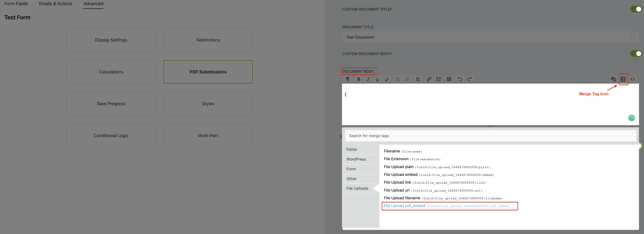Redo using the editor toolbar
This screenshot has width=644, height=234.
click(x=469, y=79)
